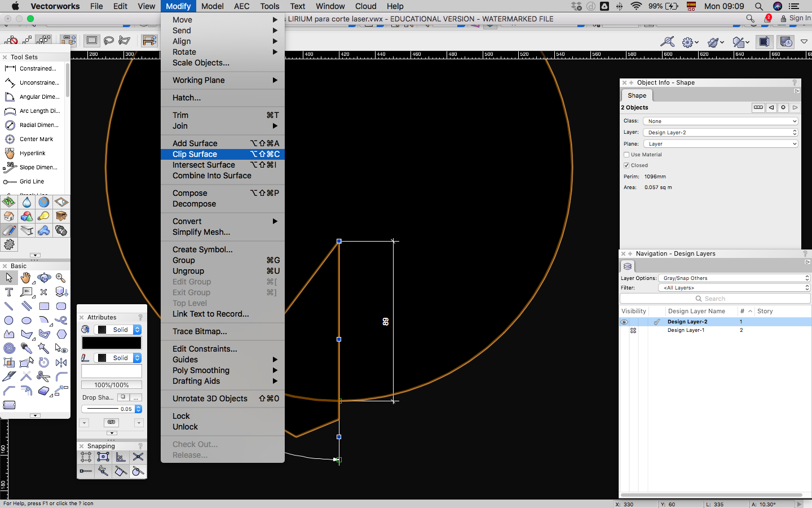Image resolution: width=812 pixels, height=508 pixels.
Task: Select the Mirror tool
Action: (x=61, y=362)
